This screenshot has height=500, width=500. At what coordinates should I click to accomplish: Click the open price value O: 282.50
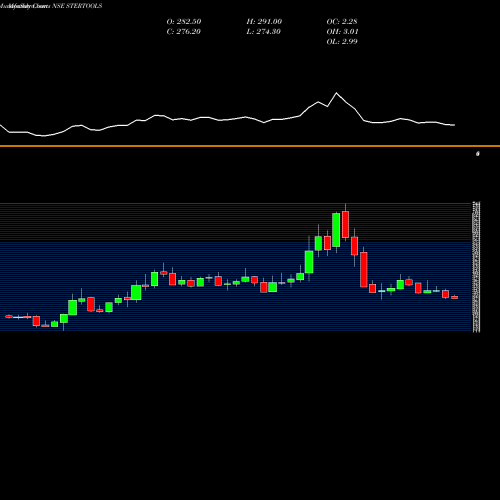point(184,22)
